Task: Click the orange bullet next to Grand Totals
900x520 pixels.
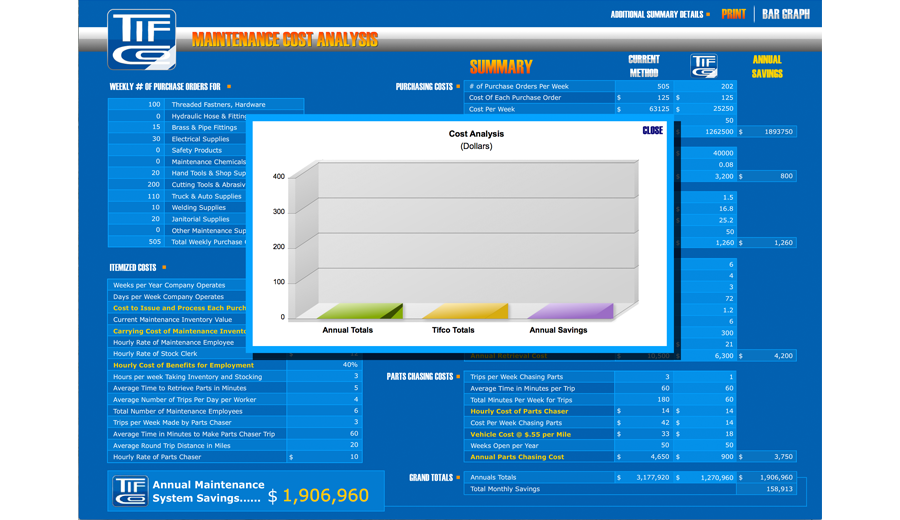Action: [461, 478]
